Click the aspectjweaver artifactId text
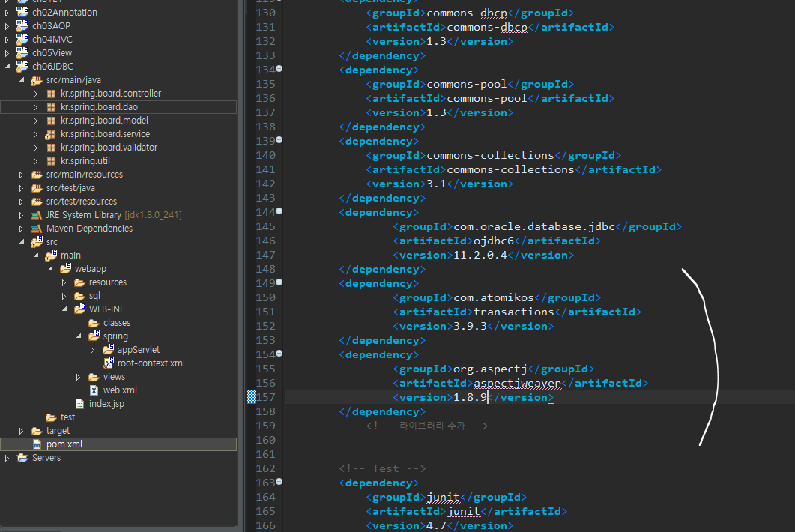 coord(517,383)
